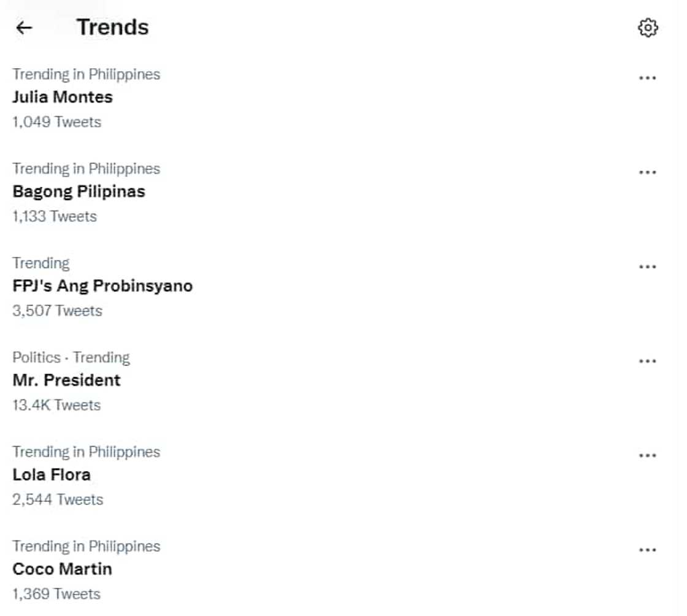Click the Trends page heading
687x616 pixels.
click(x=112, y=28)
